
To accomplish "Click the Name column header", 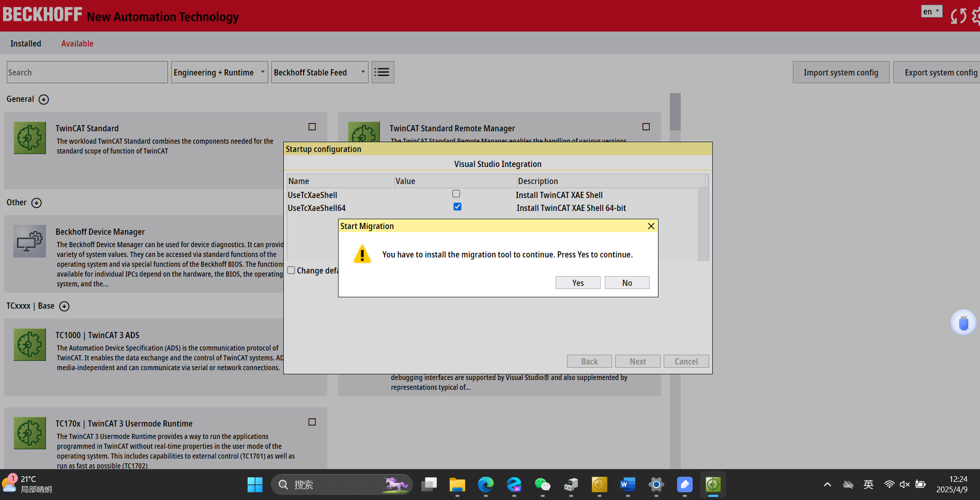I will coord(341,181).
